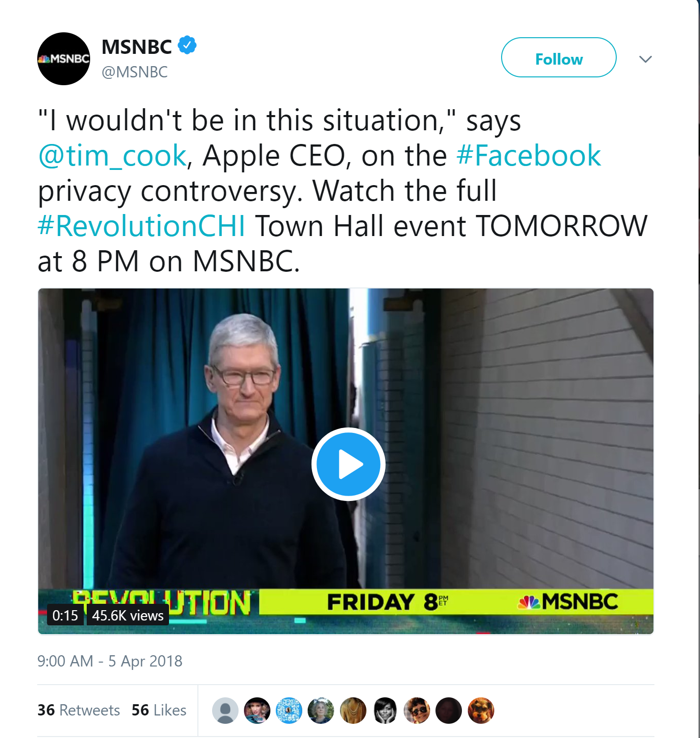Image resolution: width=700 pixels, height=738 pixels.
Task: Follow the MSNBC account
Action: (558, 57)
